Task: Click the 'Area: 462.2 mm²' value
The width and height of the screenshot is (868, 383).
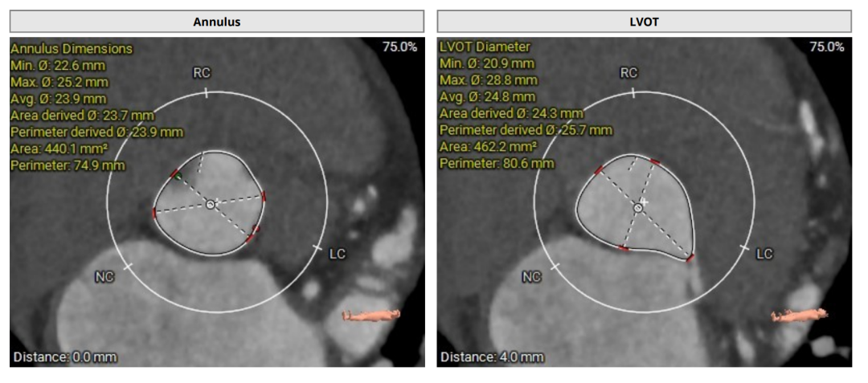Action: coord(488,146)
